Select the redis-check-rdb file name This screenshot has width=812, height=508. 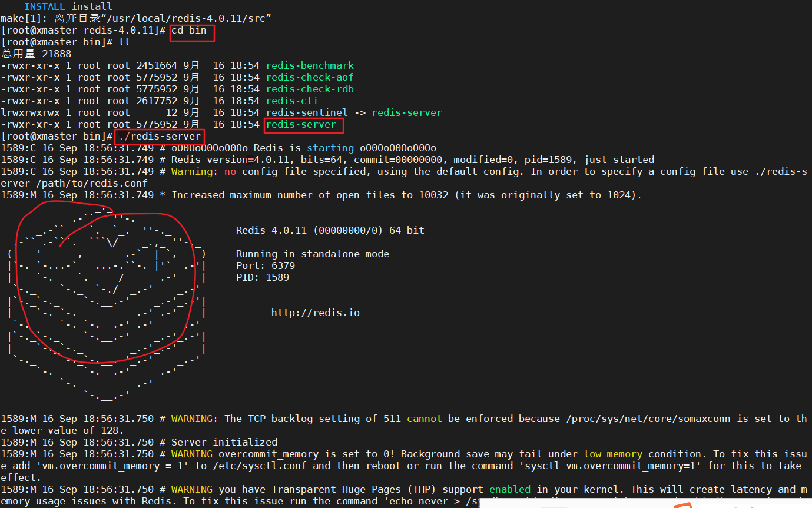310,89
